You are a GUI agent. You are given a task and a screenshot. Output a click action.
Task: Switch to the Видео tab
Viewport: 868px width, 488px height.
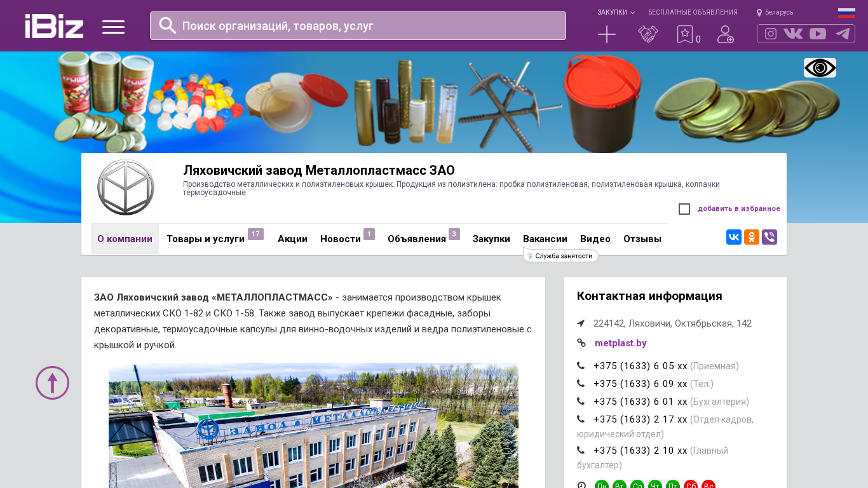(x=595, y=239)
